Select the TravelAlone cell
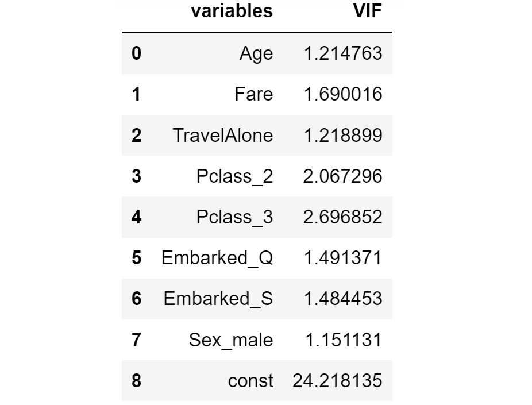The width and height of the screenshot is (532, 405). pyautogui.click(x=223, y=135)
